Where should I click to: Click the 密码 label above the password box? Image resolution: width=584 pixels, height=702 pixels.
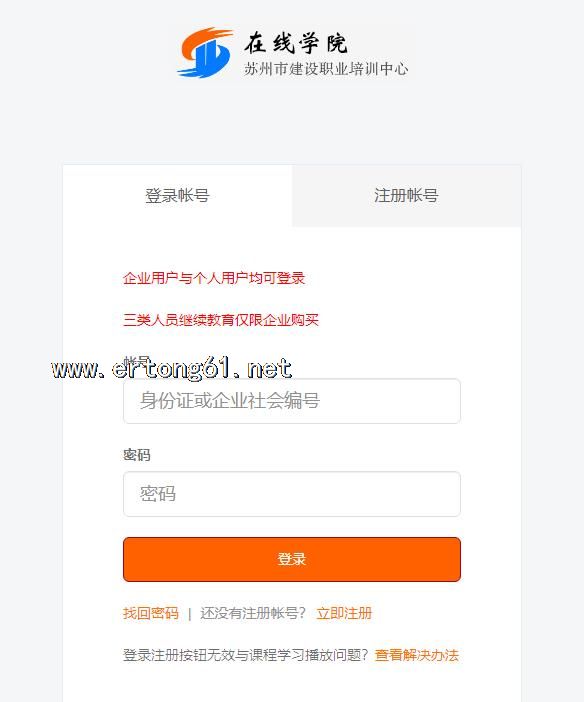137,455
